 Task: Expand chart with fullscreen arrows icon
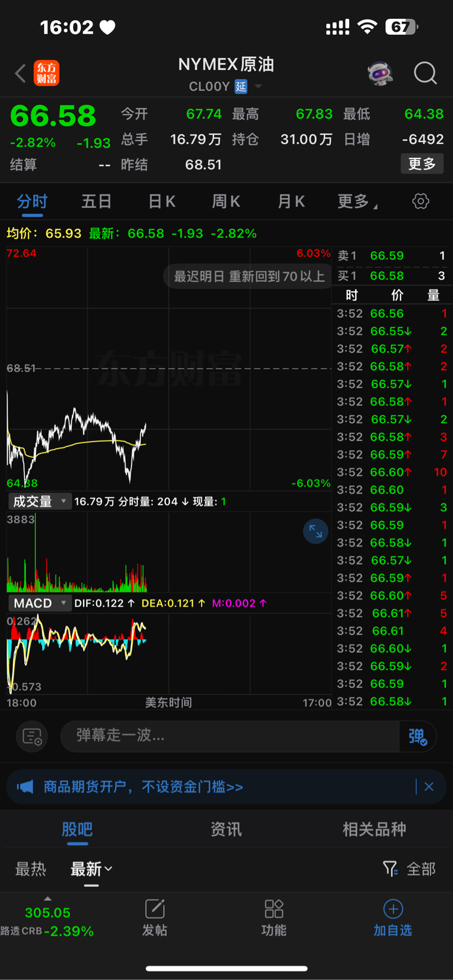point(316,532)
